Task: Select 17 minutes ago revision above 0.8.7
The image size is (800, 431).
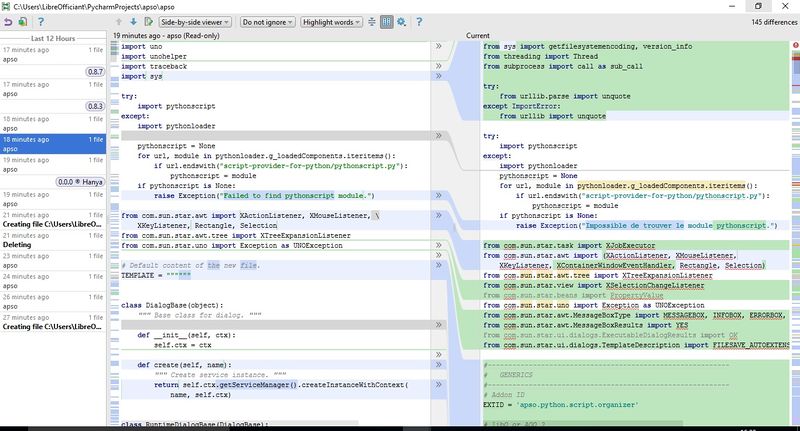Action: (x=53, y=55)
